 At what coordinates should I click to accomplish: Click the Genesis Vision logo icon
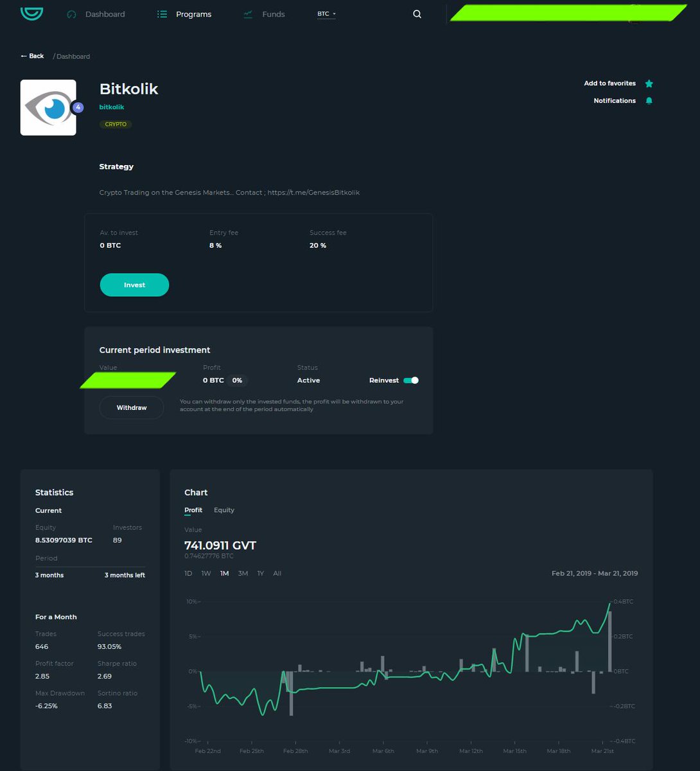pos(31,13)
